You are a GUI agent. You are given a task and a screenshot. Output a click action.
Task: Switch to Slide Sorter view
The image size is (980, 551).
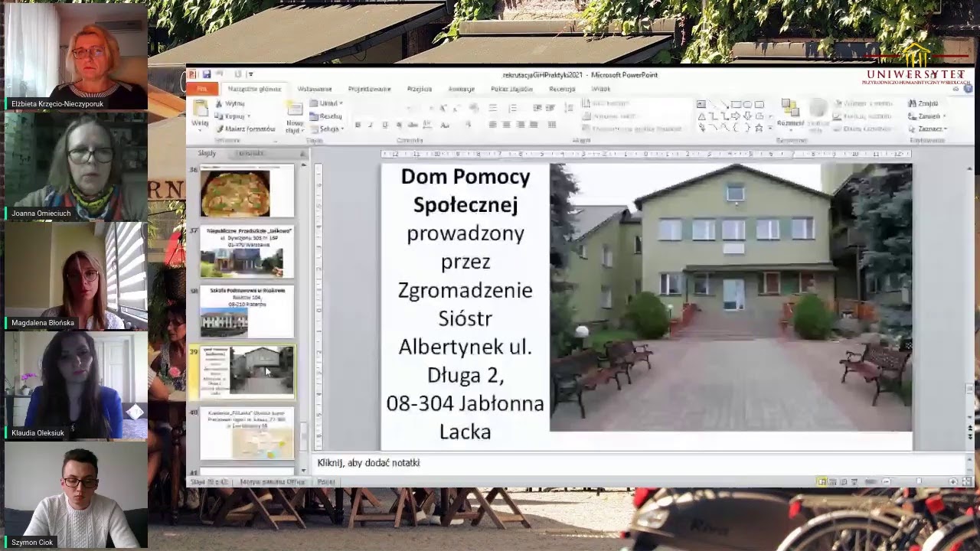tap(833, 481)
